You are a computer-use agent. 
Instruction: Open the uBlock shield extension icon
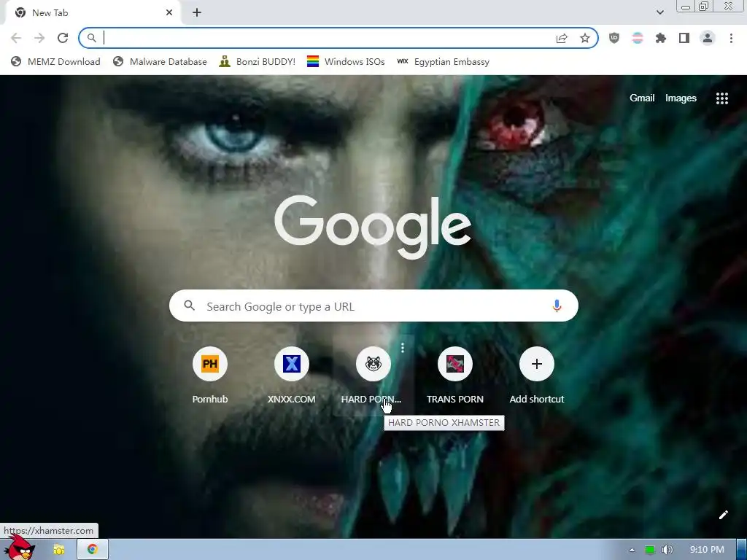pos(614,38)
